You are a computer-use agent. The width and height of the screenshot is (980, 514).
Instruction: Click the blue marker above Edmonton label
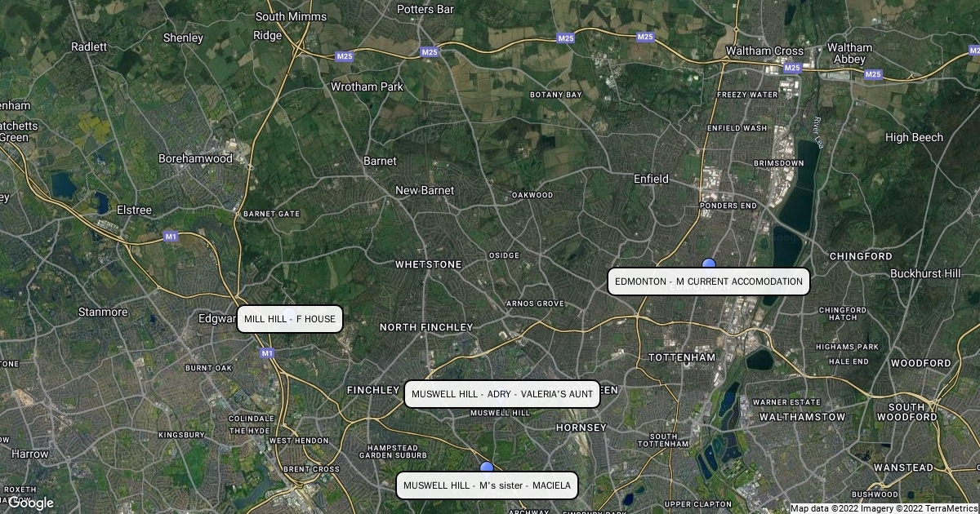[709, 263]
